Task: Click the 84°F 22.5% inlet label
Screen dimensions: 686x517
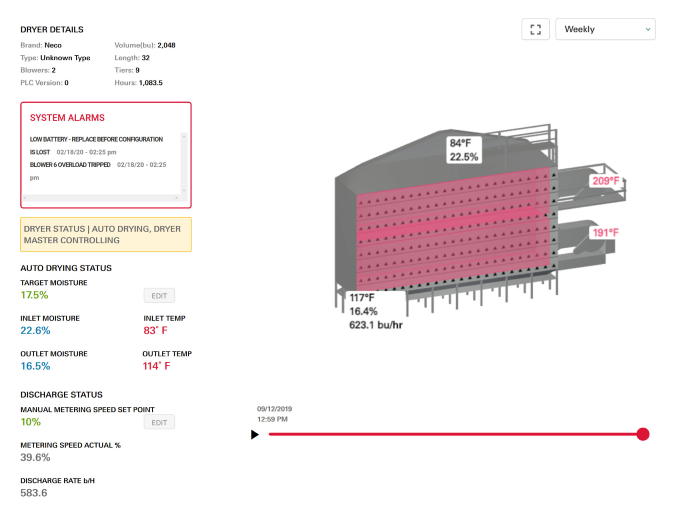Action: (464, 150)
